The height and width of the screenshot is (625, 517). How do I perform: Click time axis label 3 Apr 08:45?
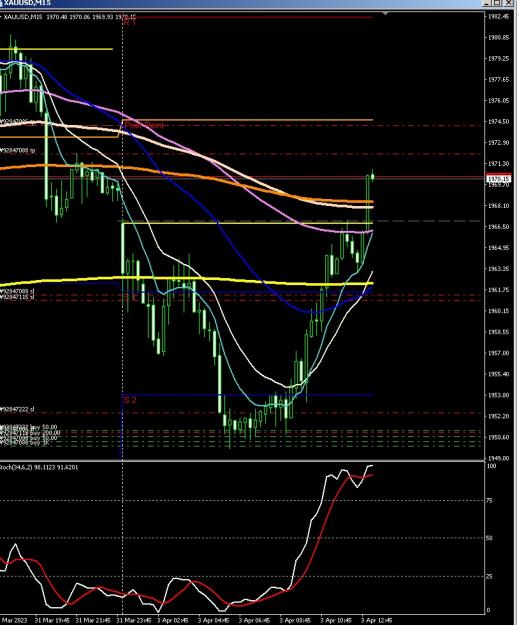(x=295, y=621)
